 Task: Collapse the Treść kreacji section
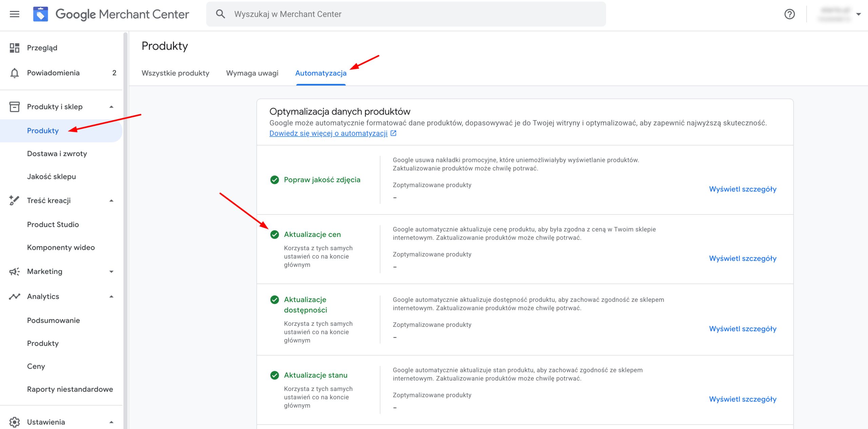(111, 201)
